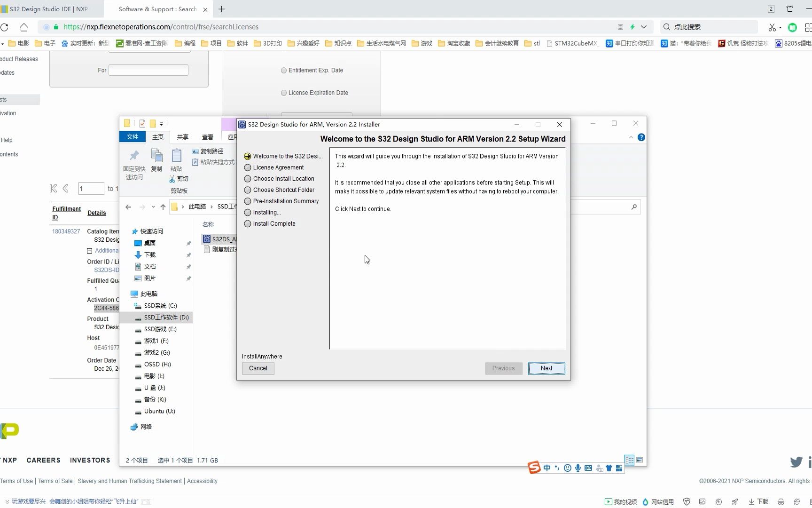Open the Explorer recent locations dropdown
The height and width of the screenshot is (508, 812).
(153, 207)
